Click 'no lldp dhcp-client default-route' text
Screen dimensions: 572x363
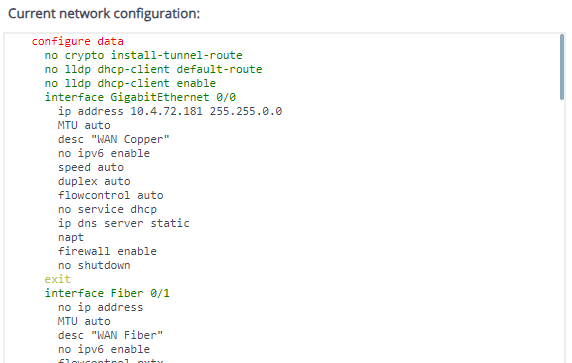tap(153, 69)
